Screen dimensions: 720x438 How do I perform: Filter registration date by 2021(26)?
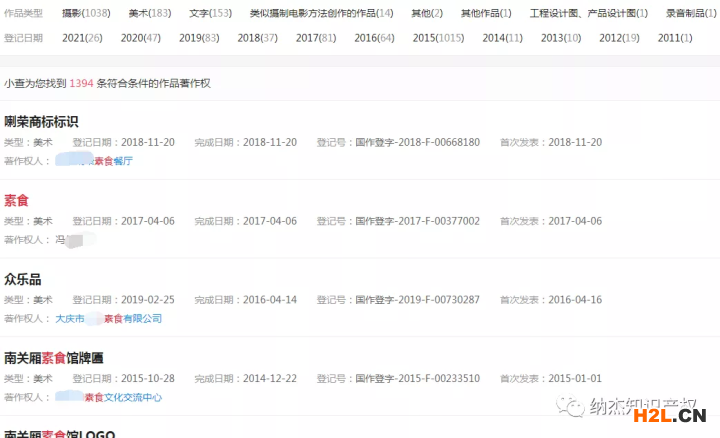click(82, 38)
